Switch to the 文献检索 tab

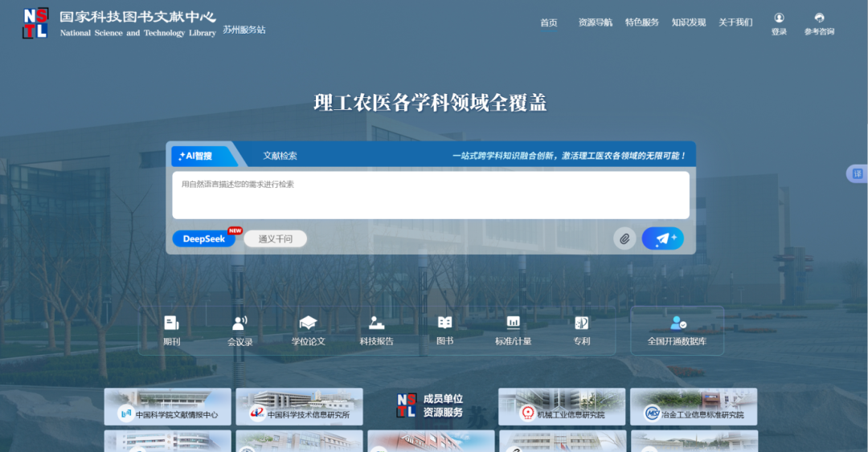click(x=280, y=156)
